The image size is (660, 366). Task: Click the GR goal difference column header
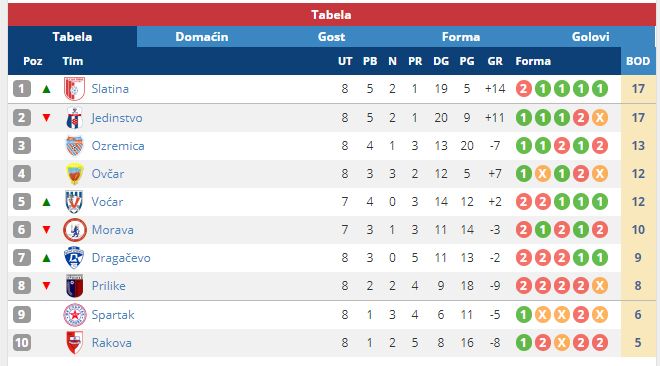[495, 61]
